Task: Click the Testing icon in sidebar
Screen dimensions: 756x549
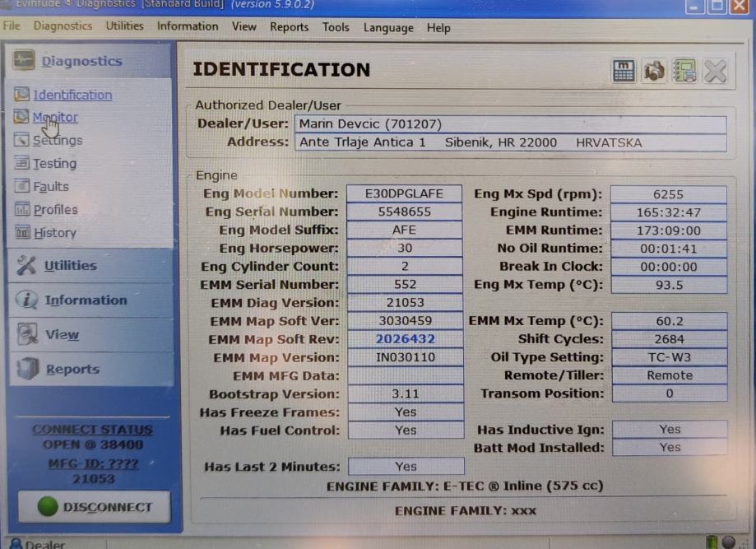Action: coord(21,164)
